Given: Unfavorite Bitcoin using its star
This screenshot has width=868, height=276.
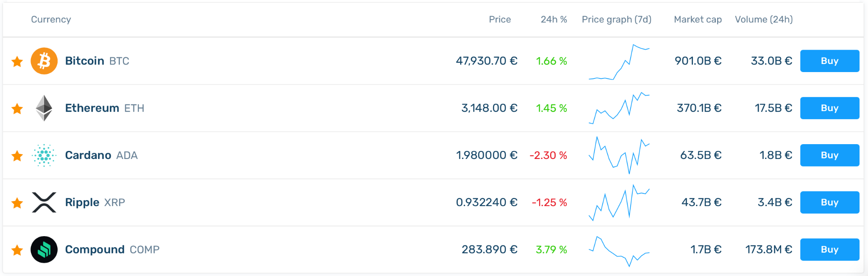Looking at the screenshot, I should 17,61.
